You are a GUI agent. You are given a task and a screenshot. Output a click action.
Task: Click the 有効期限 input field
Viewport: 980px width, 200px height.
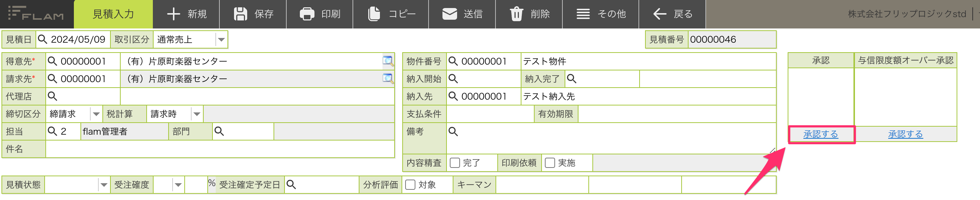[677, 114]
